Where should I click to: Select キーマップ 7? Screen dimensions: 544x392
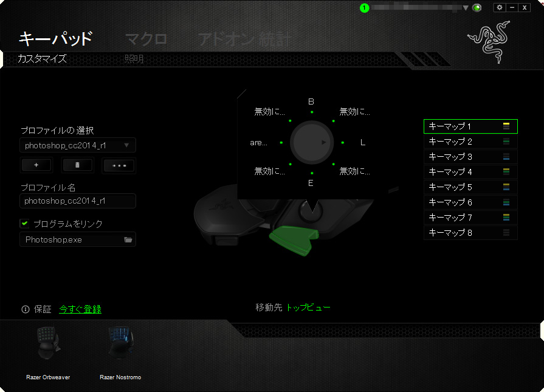(470, 218)
